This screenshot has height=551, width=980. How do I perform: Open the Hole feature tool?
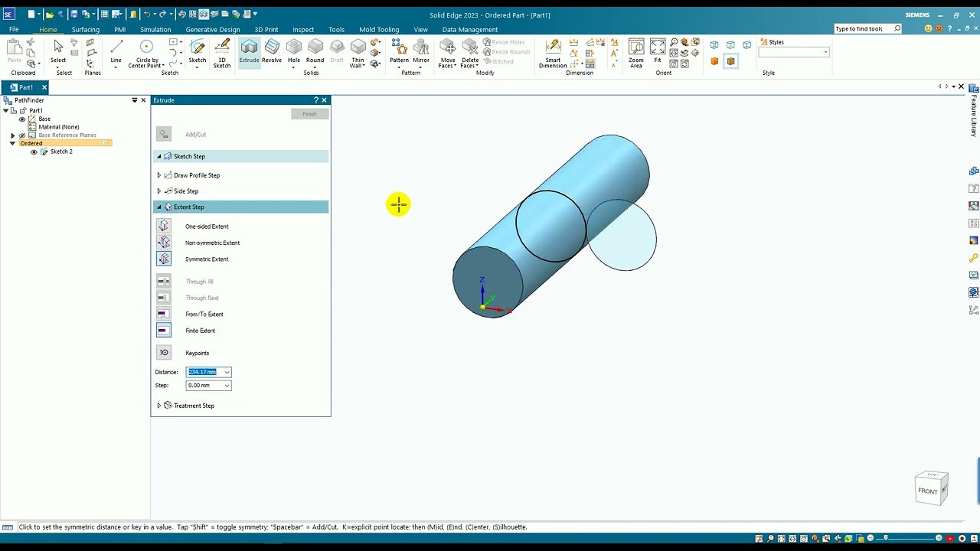pos(294,51)
